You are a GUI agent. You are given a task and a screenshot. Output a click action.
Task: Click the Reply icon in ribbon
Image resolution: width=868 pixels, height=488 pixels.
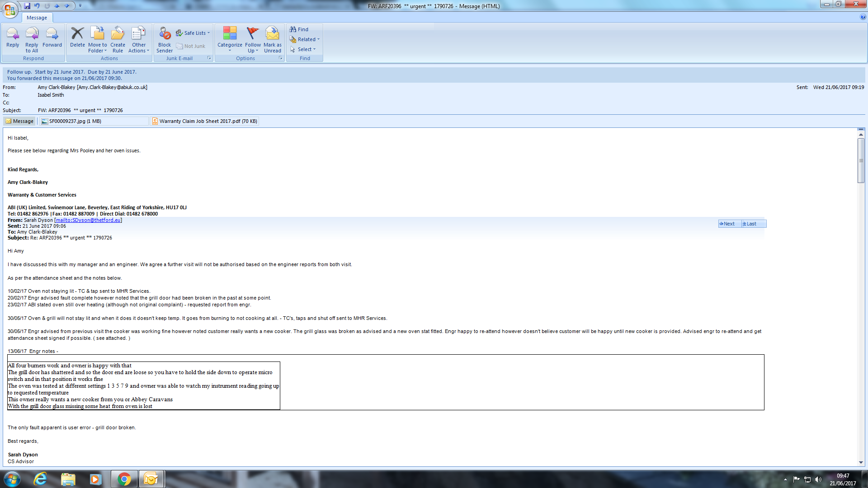click(13, 38)
